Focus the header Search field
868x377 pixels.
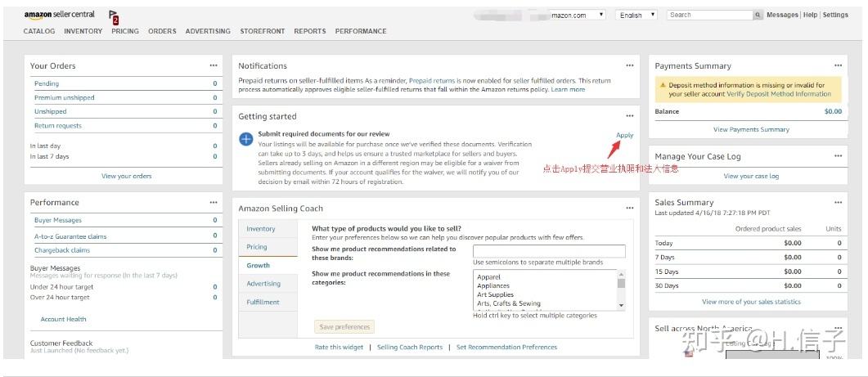(x=709, y=15)
